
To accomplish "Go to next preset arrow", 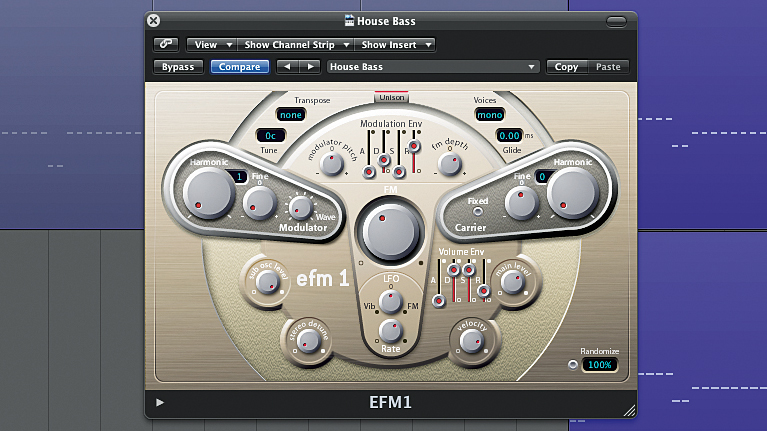I will (310, 67).
